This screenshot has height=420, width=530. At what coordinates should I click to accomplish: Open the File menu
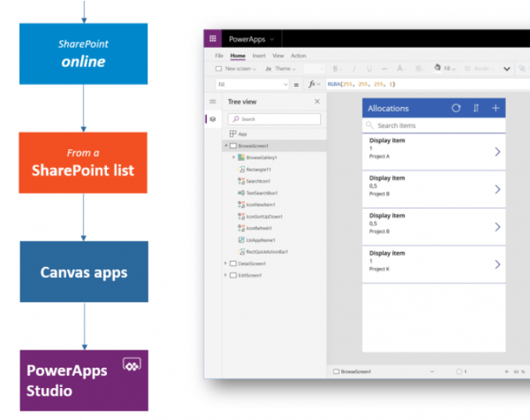pos(219,55)
